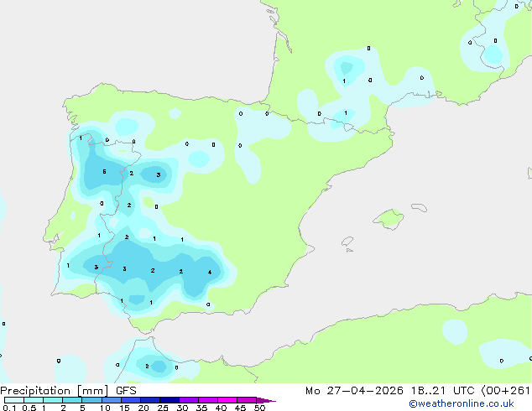
Task: Click the 20–25 mm legend color swatch
Action: pos(149,400)
